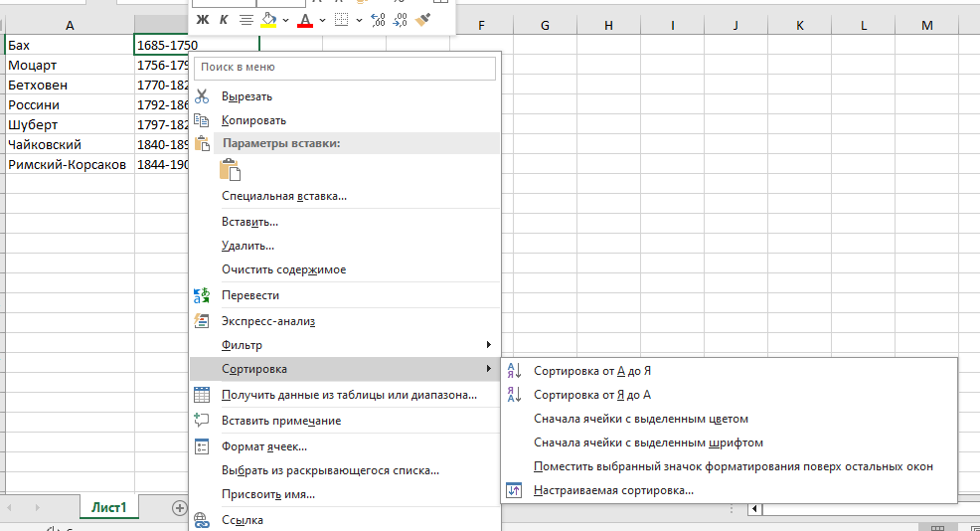Click the increase decimal icon

pyautogui.click(x=378, y=20)
